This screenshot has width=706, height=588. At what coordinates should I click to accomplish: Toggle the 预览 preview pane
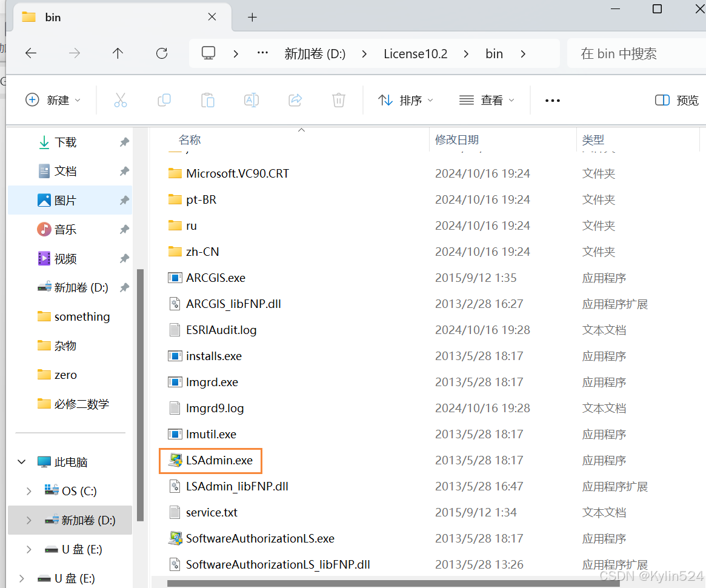pyautogui.click(x=676, y=100)
